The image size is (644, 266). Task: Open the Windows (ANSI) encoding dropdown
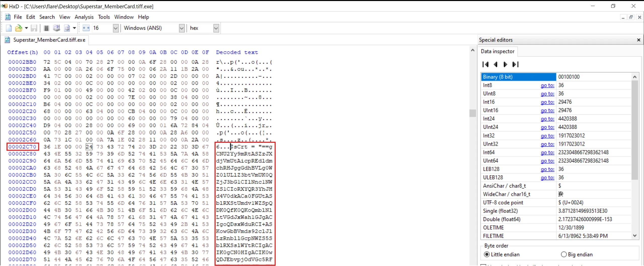click(182, 28)
